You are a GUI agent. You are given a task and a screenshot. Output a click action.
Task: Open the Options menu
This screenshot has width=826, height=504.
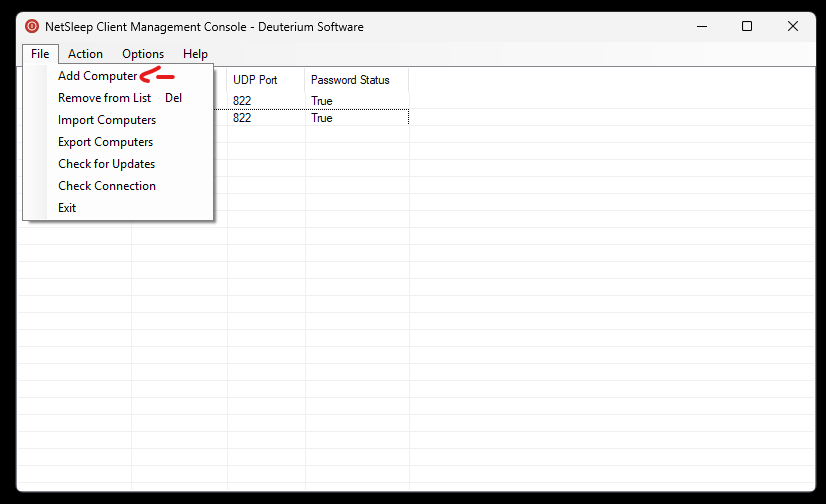coord(143,54)
